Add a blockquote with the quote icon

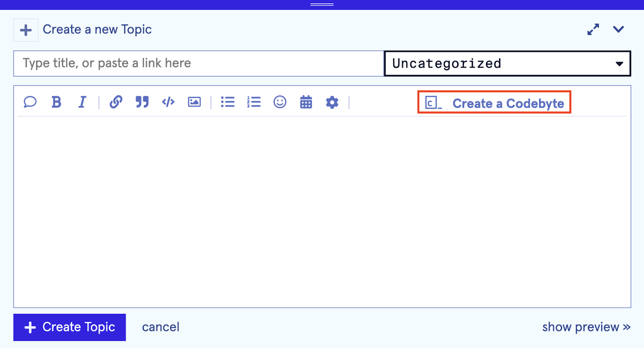tap(142, 102)
